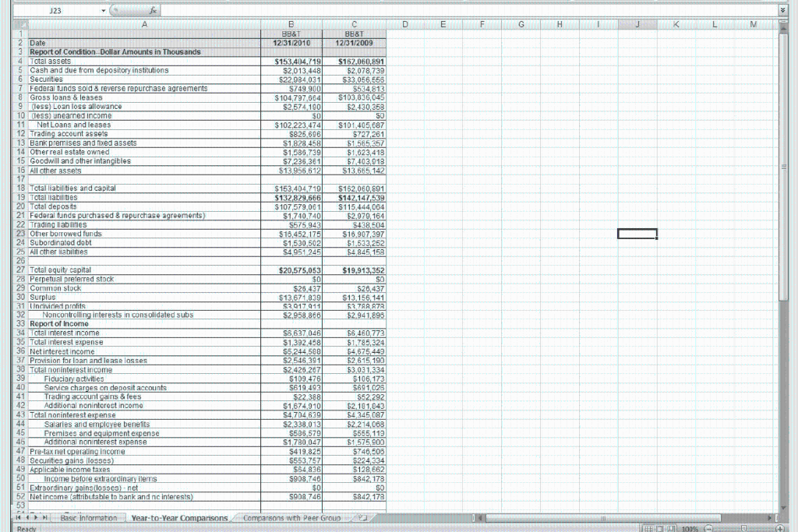The width and height of the screenshot is (798, 532).
Task: Select column J header
Action: (637, 24)
